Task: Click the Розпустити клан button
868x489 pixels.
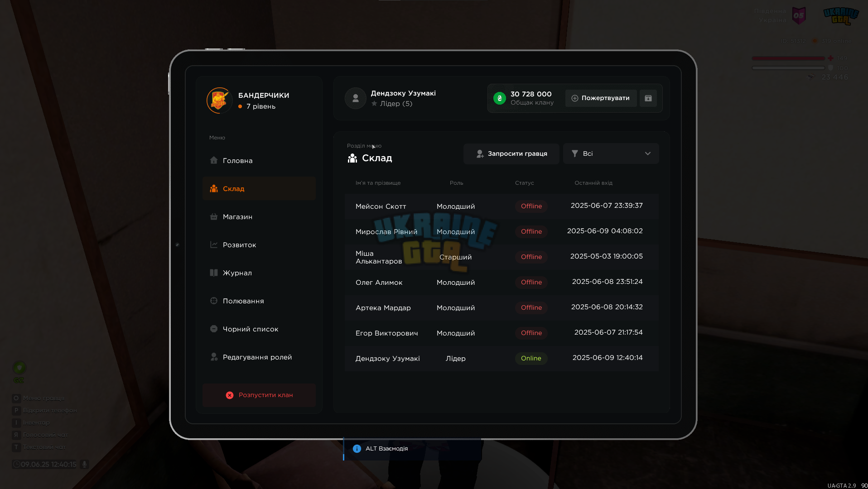Action: pos(259,395)
